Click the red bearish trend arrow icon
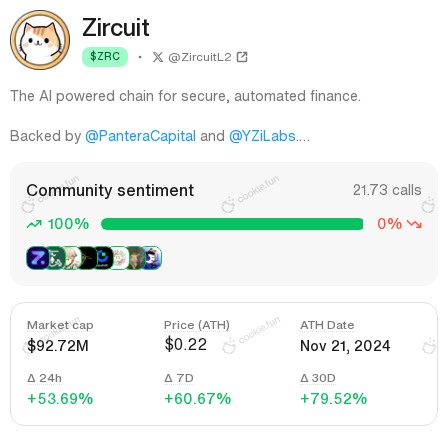The width and height of the screenshot is (448, 436). tap(415, 224)
